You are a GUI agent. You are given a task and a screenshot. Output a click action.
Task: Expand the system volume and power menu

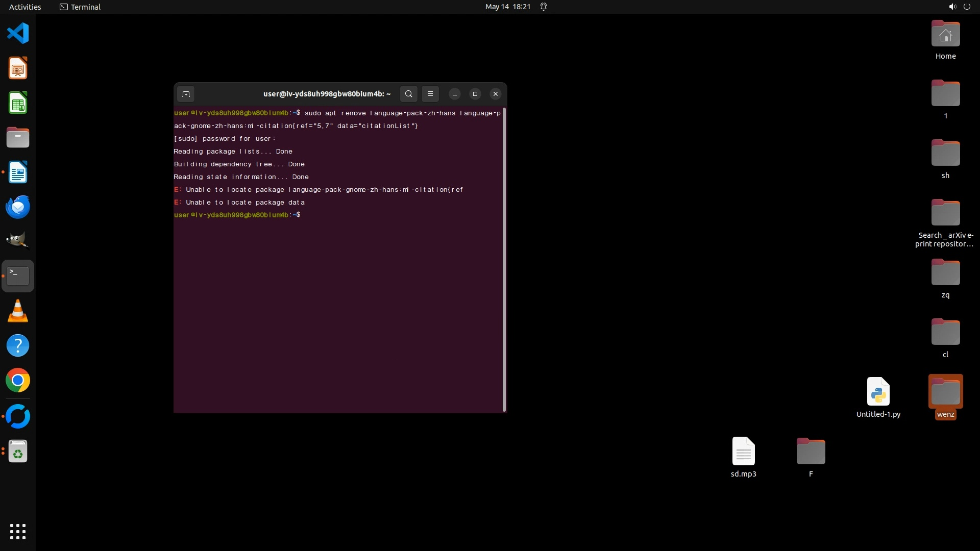(959, 7)
